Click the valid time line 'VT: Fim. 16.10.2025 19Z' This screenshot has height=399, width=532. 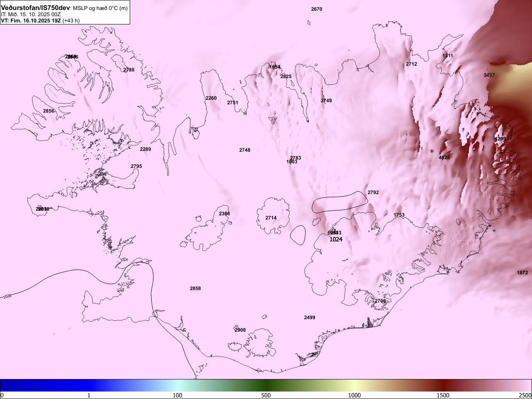[x=31, y=20]
